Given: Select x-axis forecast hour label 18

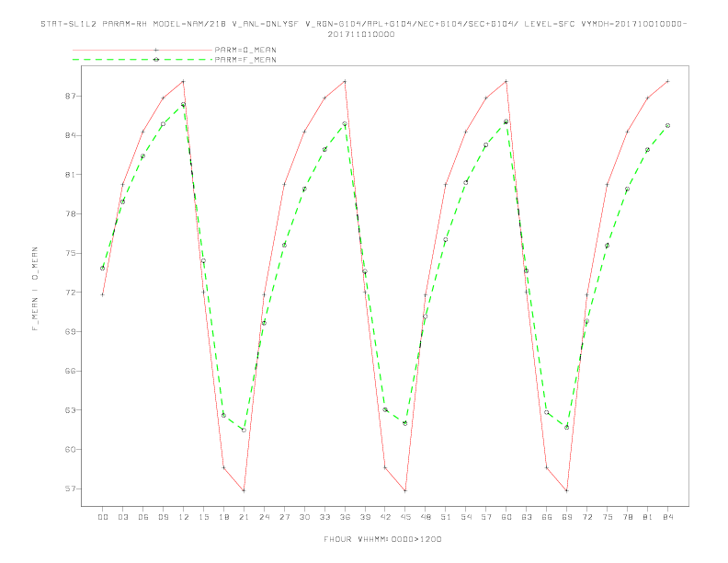Looking at the screenshot, I should tap(223, 517).
